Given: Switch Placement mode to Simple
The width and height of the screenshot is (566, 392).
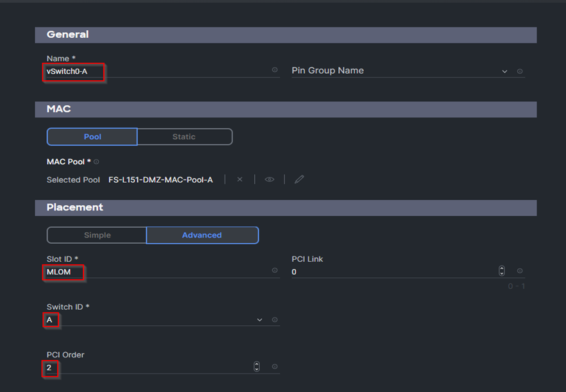Looking at the screenshot, I should [96, 235].
